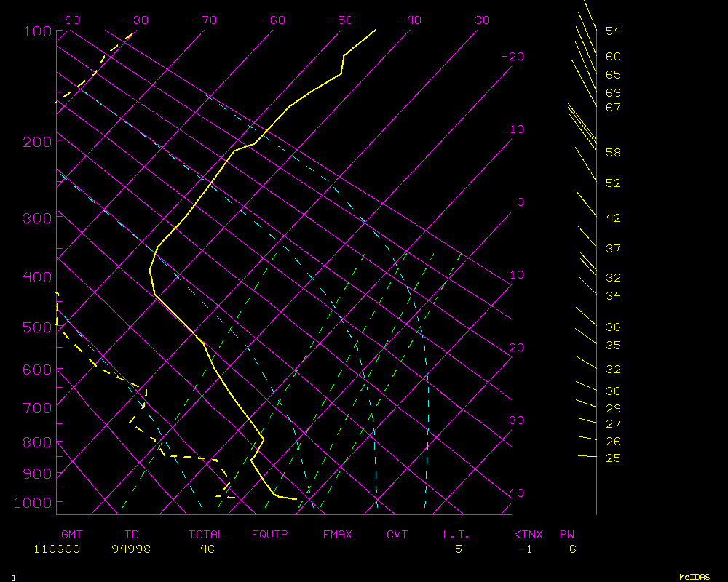Viewport: 728px width, 582px height.
Task: Click the PW header label
Action: point(567,535)
